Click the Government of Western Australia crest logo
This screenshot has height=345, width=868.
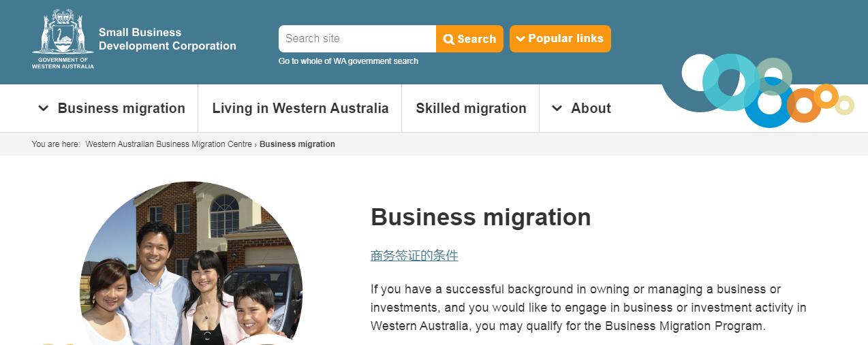coord(63,39)
